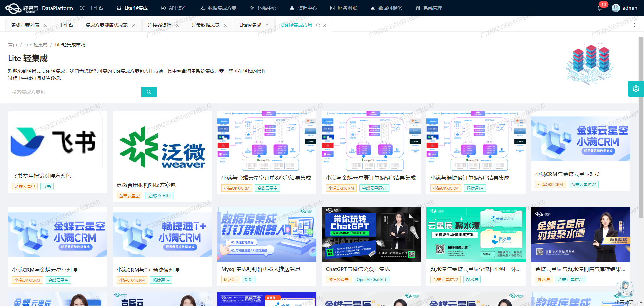This screenshot has height=306, width=644.
Task: Click the 飞书 tag on 飞书费用报错对接方案包 card
Action: pos(47,186)
